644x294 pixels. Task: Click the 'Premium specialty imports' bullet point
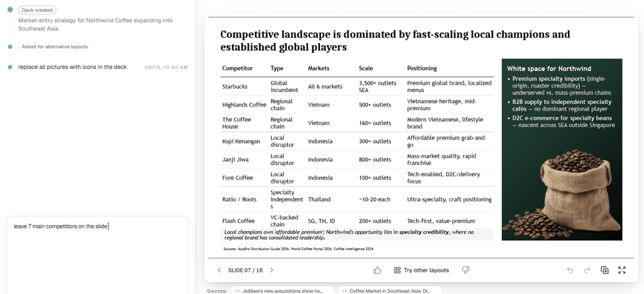point(559,85)
